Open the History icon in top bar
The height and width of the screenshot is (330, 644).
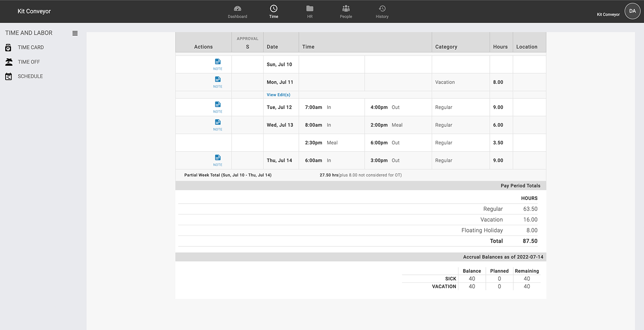point(382,9)
